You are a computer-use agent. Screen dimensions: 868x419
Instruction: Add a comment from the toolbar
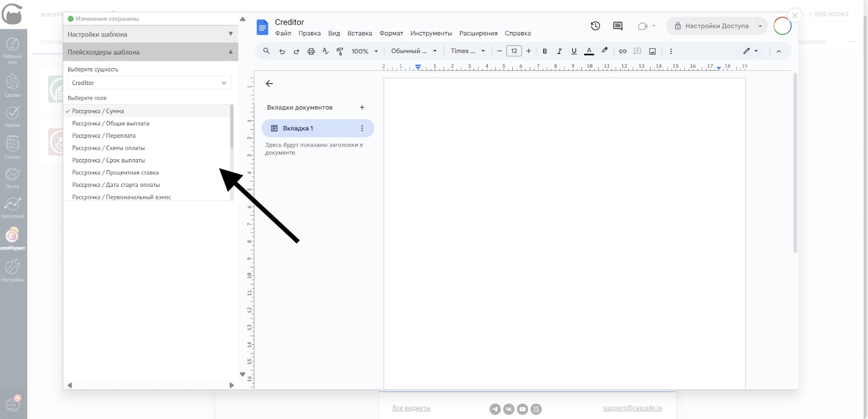638,51
